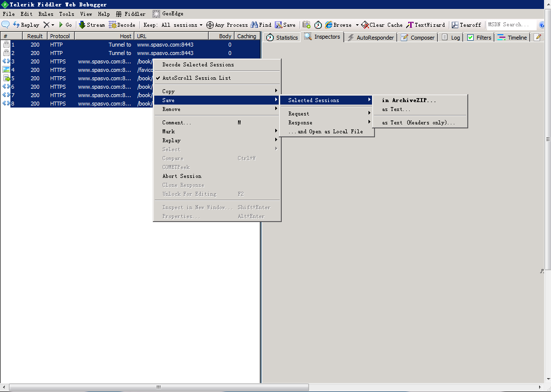Click the Fiddler app icon in title bar
Screen dimensions: 551x392
pos(4,4)
